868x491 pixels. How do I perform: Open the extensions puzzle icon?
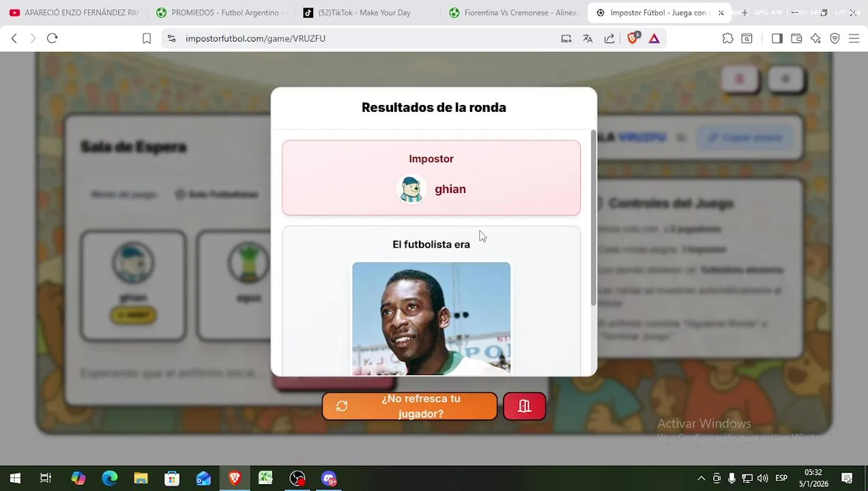(727, 39)
